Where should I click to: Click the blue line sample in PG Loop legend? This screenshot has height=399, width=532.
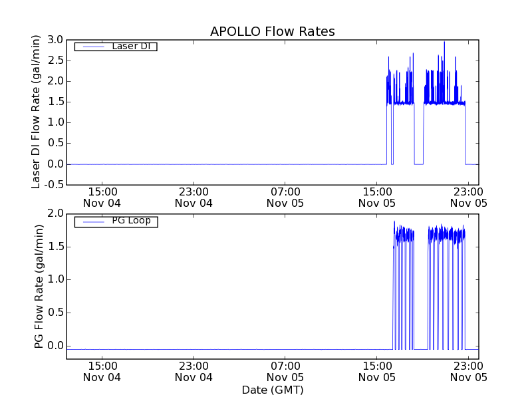[x=94, y=222]
